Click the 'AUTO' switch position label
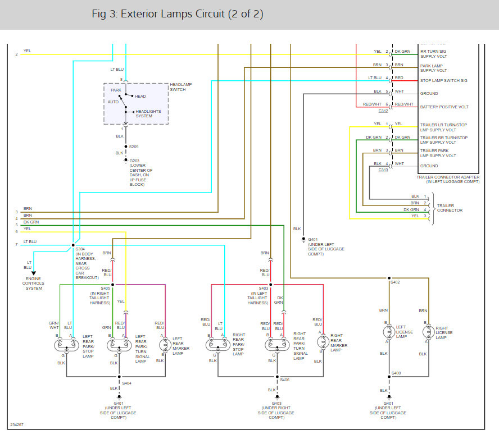Image resolution: width=499 pixels, height=448 pixels. 113,102
